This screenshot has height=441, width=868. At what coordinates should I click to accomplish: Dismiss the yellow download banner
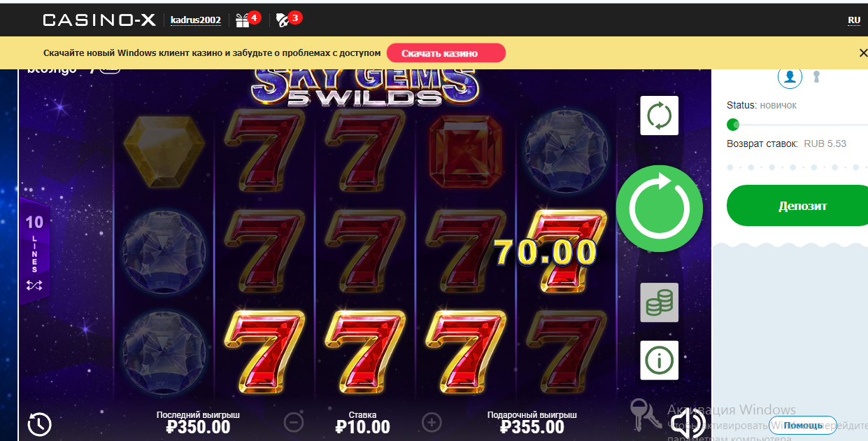pyautogui.click(x=862, y=52)
